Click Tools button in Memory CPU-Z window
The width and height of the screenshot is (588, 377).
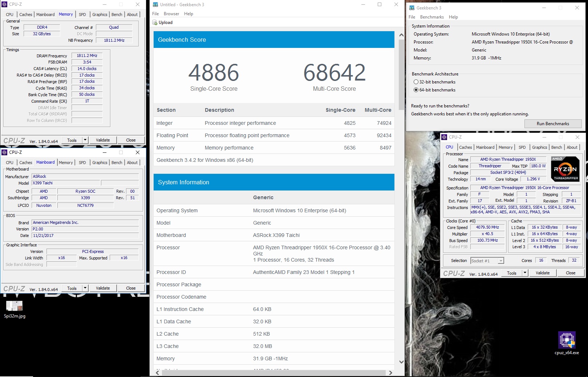pos(72,140)
